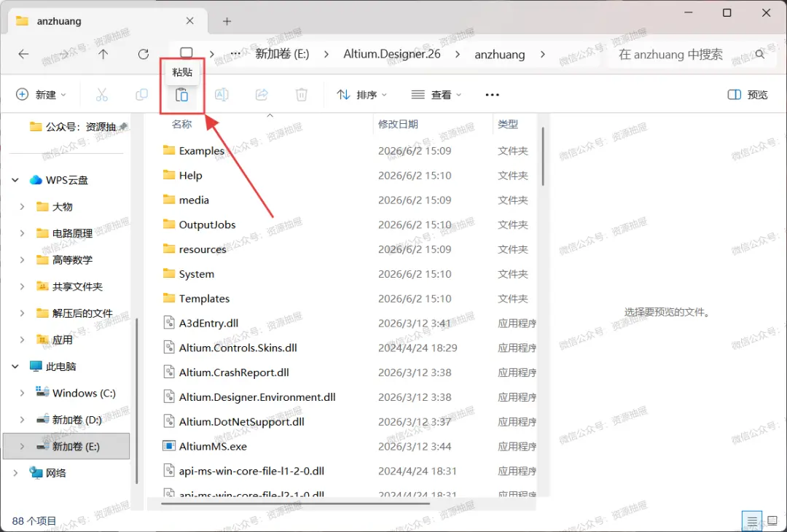Click the Paste clipboard icon in toolbar

tap(181, 94)
